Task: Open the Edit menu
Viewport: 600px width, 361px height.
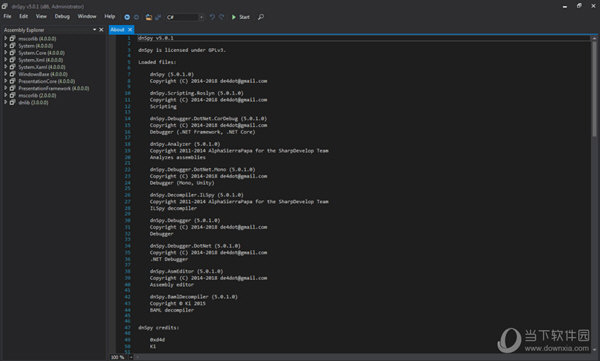Action: pyautogui.click(x=24, y=16)
